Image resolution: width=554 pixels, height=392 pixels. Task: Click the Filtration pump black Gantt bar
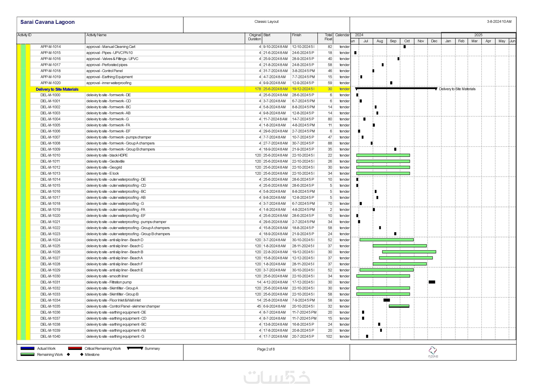point(432,282)
